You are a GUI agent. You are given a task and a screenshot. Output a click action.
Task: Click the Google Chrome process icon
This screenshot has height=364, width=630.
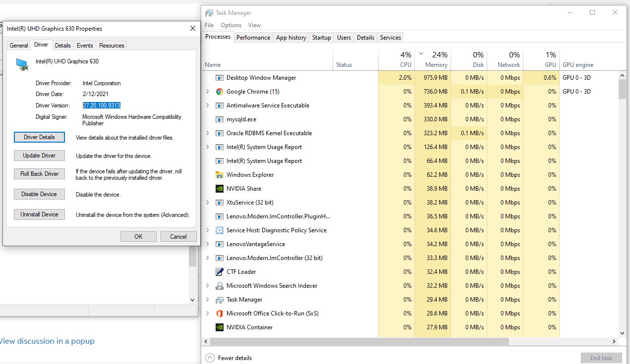(220, 92)
